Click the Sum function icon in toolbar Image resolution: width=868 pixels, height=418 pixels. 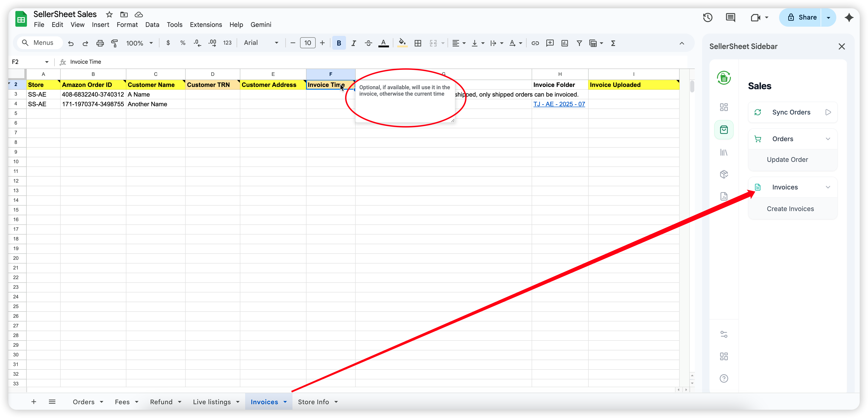point(613,43)
